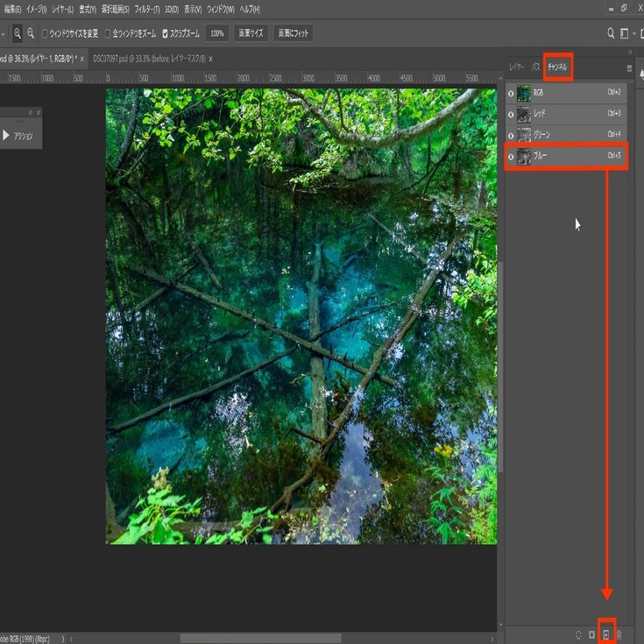Save selection as channel icon

591,635
